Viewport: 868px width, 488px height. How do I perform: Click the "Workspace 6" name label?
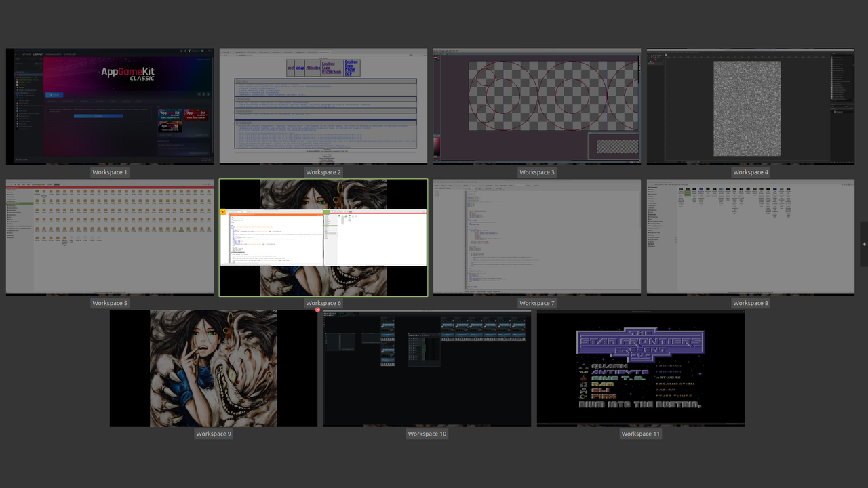coord(323,303)
